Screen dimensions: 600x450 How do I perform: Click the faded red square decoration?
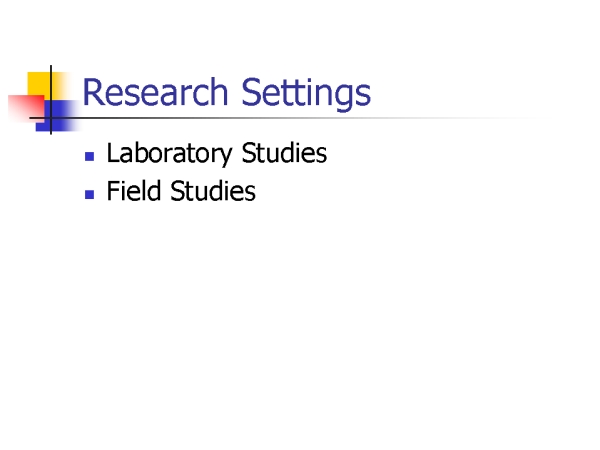coord(26,108)
